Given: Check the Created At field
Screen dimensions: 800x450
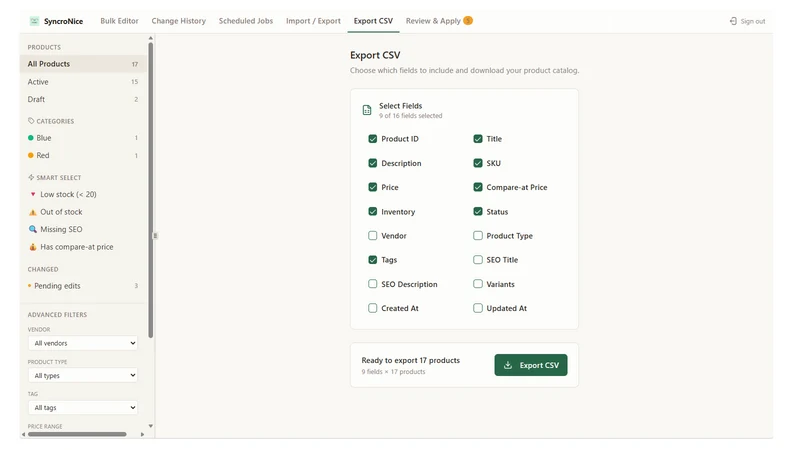Looking at the screenshot, I should coord(372,308).
